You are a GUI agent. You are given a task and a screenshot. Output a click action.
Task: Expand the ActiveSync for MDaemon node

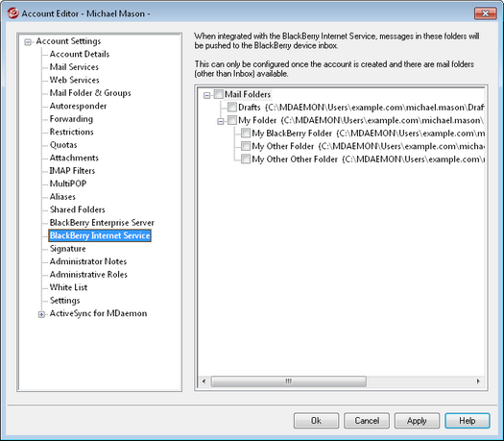coord(41,314)
